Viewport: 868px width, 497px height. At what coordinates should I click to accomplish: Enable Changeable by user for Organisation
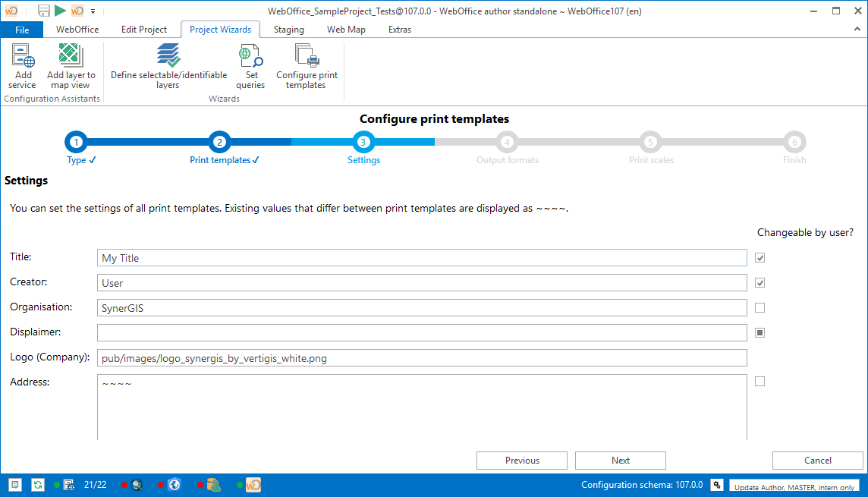coord(760,308)
